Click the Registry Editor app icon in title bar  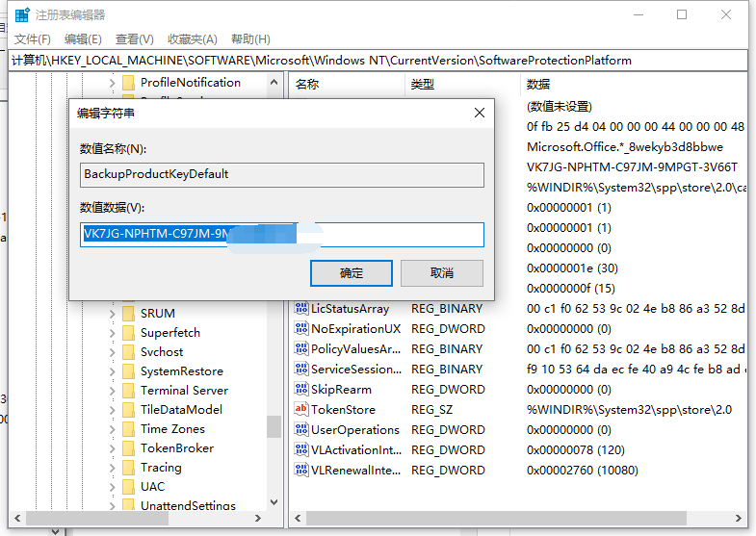(x=22, y=15)
